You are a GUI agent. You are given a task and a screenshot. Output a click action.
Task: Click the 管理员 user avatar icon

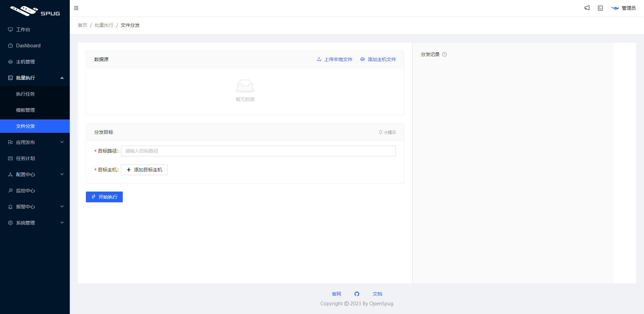(615, 8)
